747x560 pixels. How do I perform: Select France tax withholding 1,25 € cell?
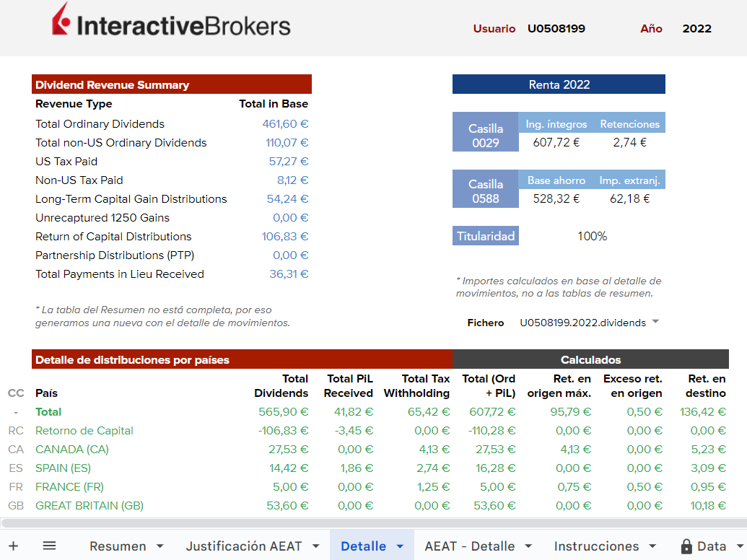point(434,486)
